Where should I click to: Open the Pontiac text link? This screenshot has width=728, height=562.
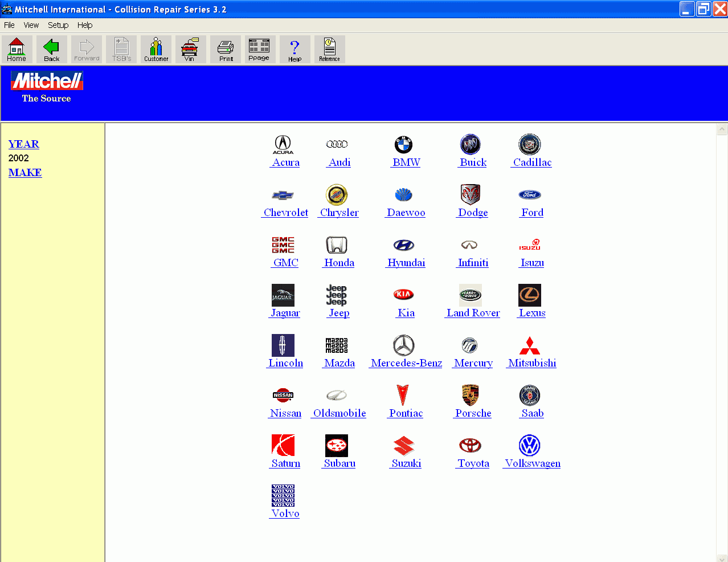[406, 413]
